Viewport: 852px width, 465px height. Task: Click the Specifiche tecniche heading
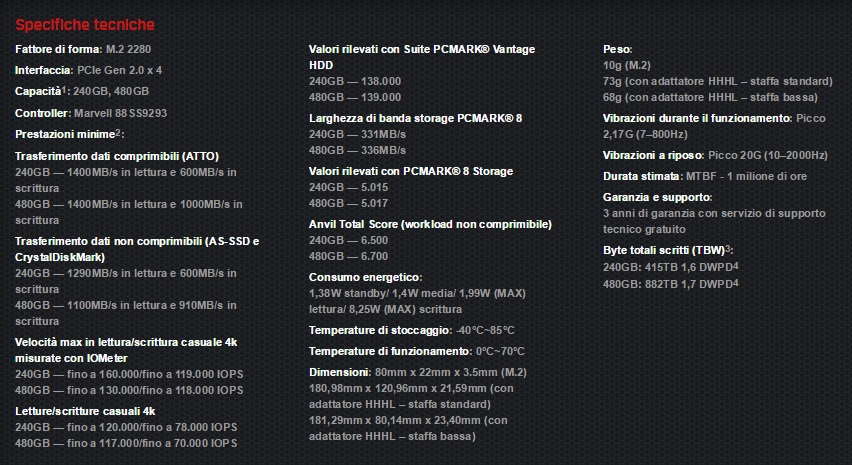tap(85, 24)
